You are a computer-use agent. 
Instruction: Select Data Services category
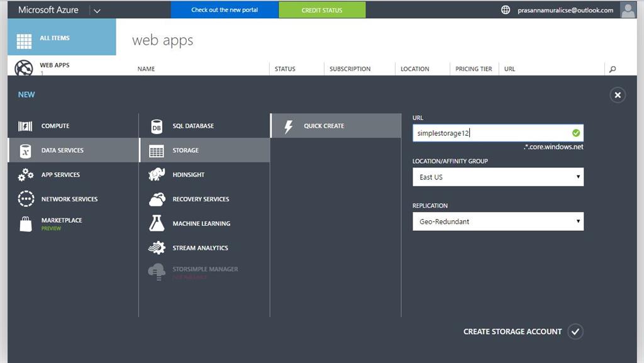click(x=73, y=150)
